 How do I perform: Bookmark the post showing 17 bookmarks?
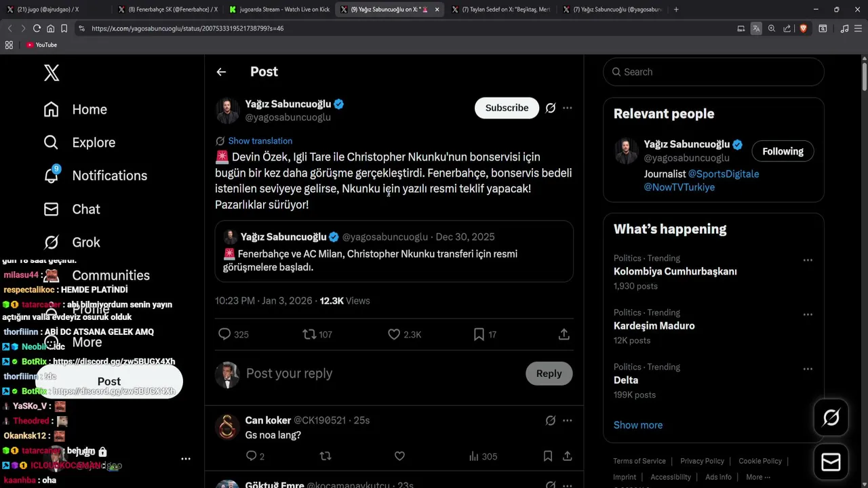tap(479, 334)
